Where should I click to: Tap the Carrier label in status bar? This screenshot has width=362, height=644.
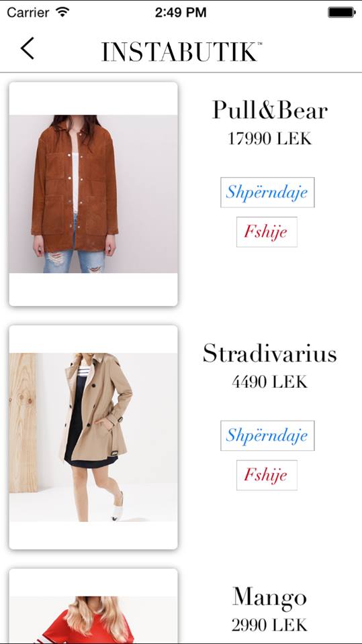pos(29,12)
